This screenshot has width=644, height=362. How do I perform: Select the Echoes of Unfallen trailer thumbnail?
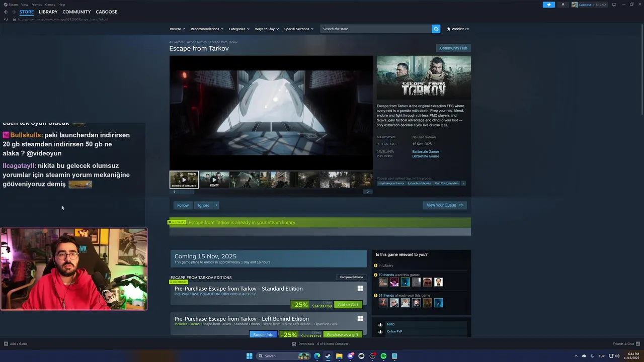[x=184, y=179]
